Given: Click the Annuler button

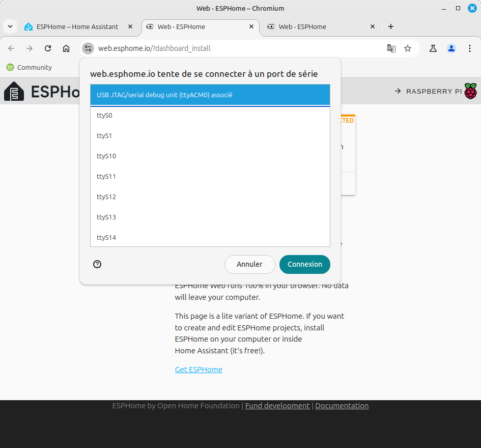Looking at the screenshot, I should pyautogui.click(x=250, y=265).
